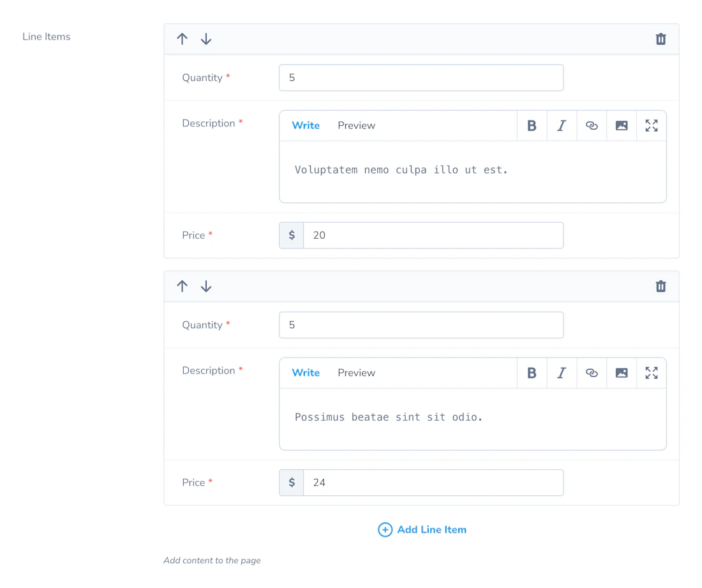Insert a link in the first description
Image resolution: width=702 pixels, height=588 pixels.
592,125
